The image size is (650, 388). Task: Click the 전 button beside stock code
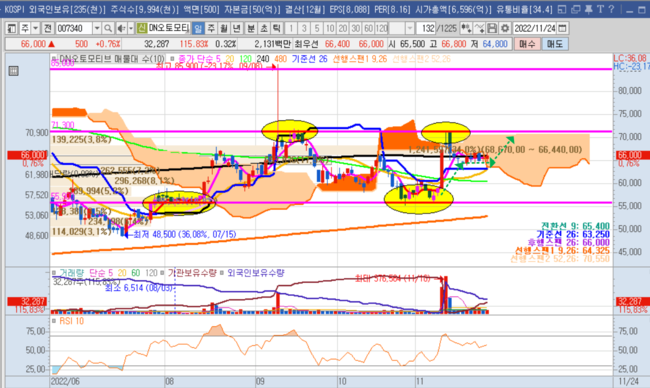pos(48,28)
